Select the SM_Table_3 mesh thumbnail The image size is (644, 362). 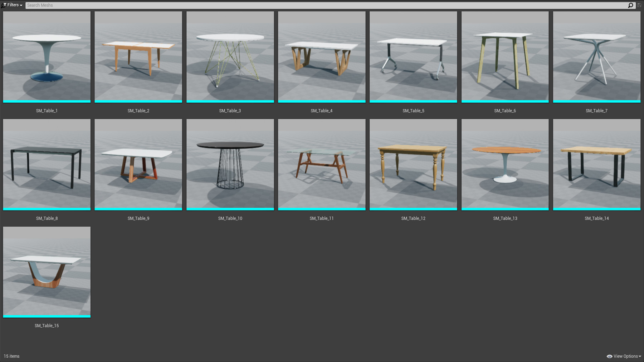pyautogui.click(x=230, y=57)
